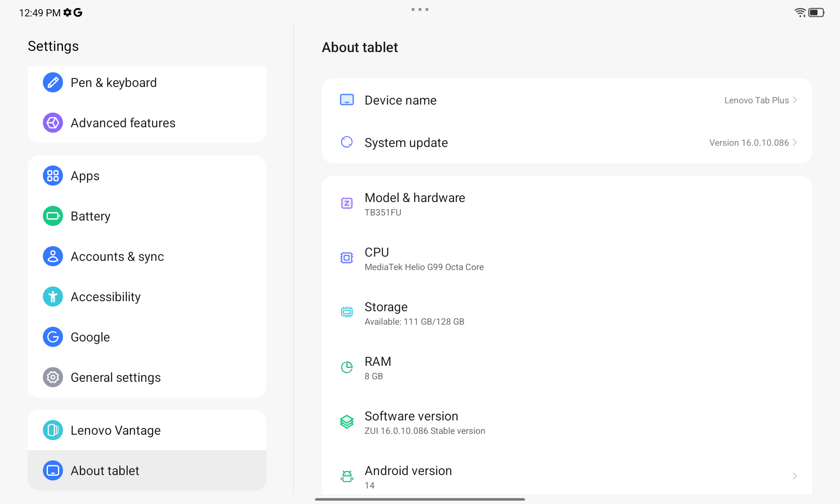
Task: Tap Version 16.0.10.086 update value
Action: [749, 143]
